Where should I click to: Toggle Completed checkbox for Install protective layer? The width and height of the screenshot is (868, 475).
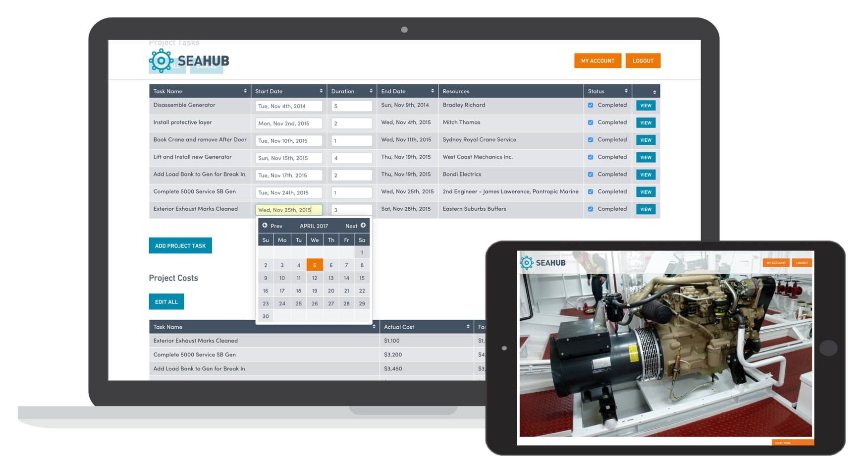coord(591,122)
